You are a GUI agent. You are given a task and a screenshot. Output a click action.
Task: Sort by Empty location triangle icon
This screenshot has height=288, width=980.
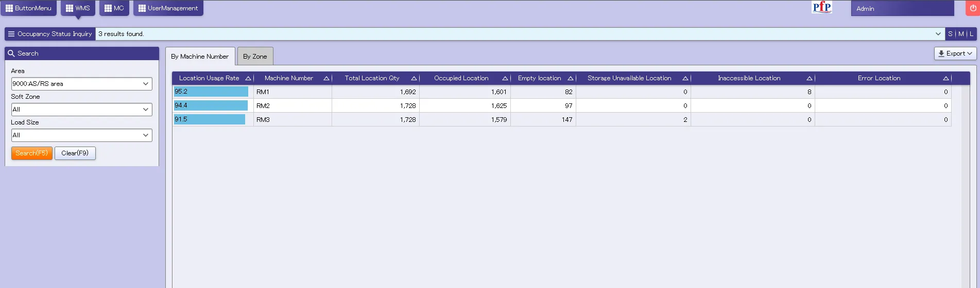click(x=571, y=79)
